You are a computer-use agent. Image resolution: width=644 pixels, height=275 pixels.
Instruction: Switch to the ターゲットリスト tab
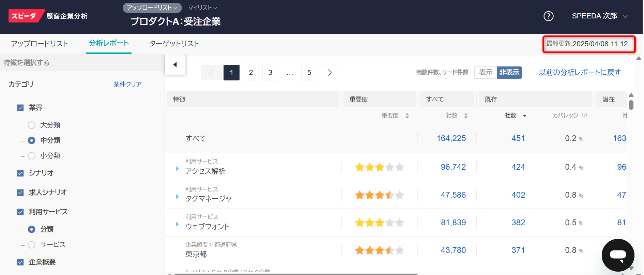(174, 44)
